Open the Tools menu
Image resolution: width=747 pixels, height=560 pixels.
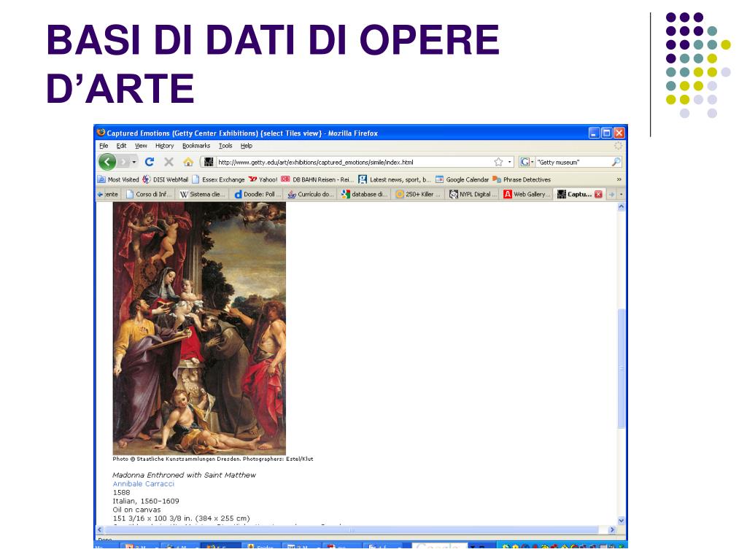pos(225,146)
